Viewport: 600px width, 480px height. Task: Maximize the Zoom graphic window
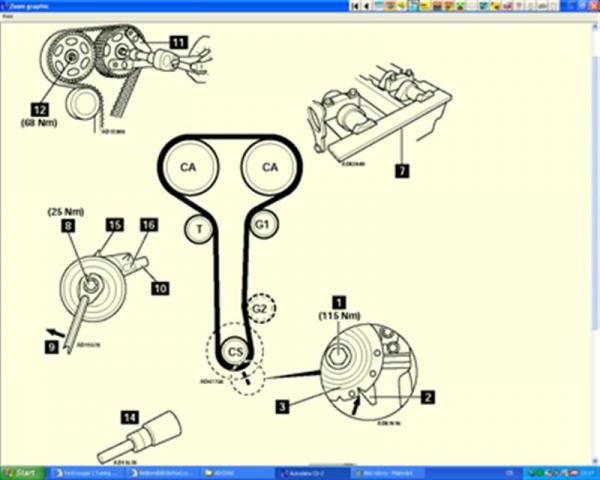[x=583, y=5]
